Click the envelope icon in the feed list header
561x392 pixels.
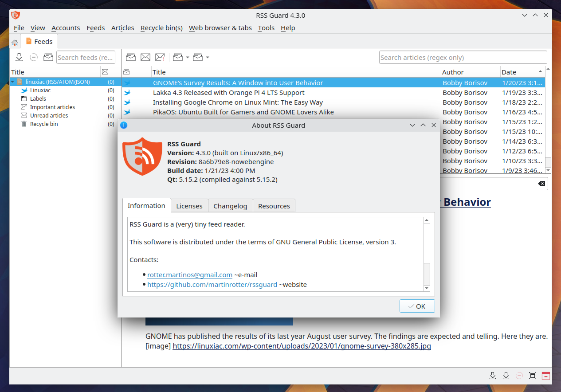pyautogui.click(x=105, y=72)
